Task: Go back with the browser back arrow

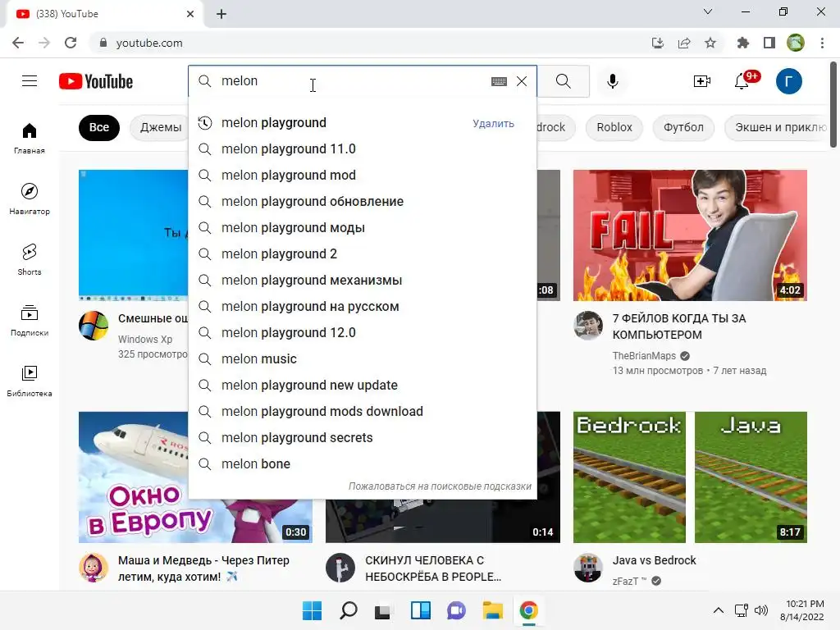Action: pos(18,43)
